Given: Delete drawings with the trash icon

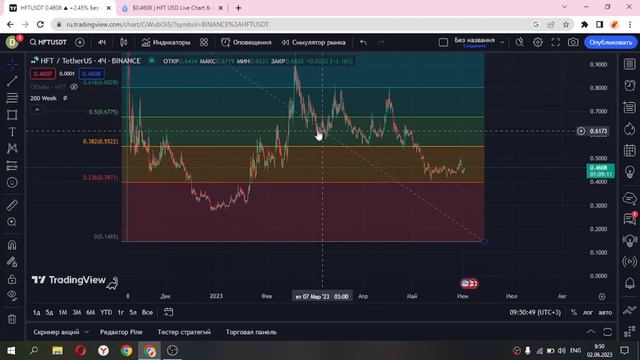Looking at the screenshot, I should pyautogui.click(x=12, y=319).
